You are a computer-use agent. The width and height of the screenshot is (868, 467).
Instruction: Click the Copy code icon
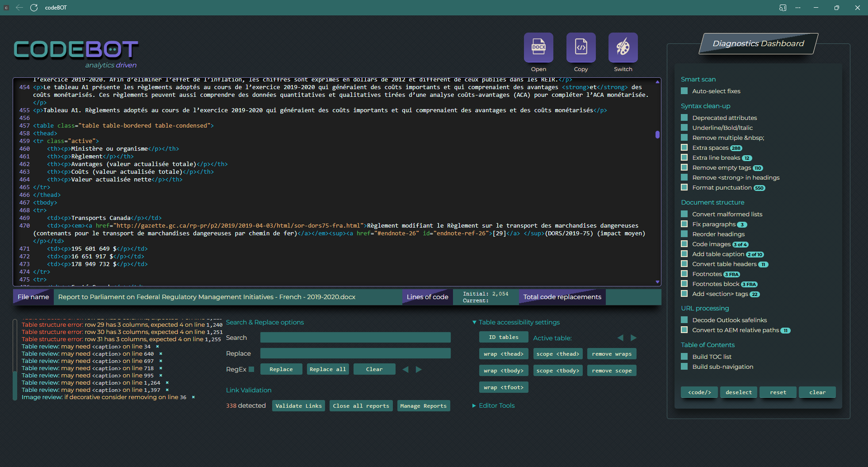click(580, 48)
